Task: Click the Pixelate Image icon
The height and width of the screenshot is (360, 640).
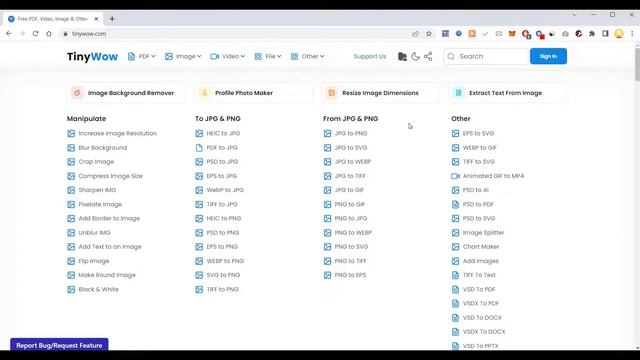Action: click(71, 204)
